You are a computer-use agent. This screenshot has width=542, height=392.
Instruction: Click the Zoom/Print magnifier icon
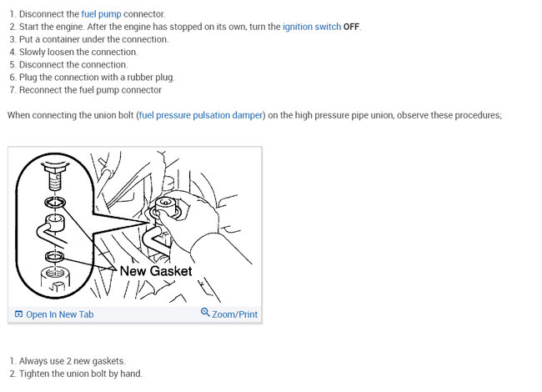click(205, 312)
